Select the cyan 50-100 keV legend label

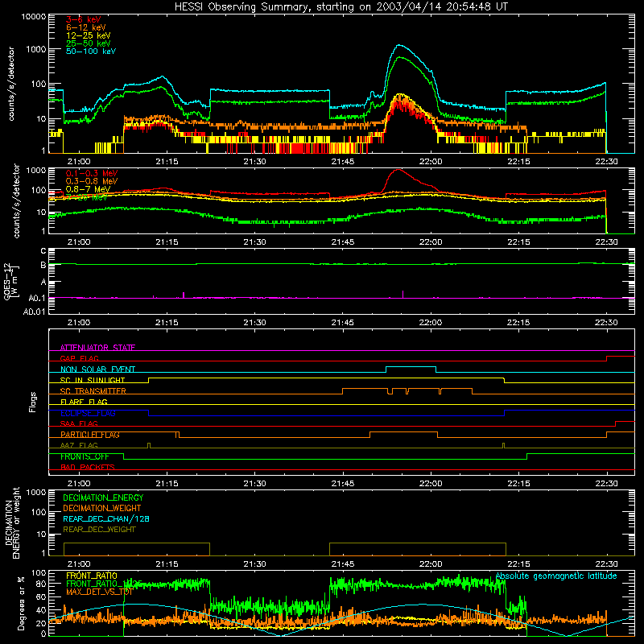91,51
